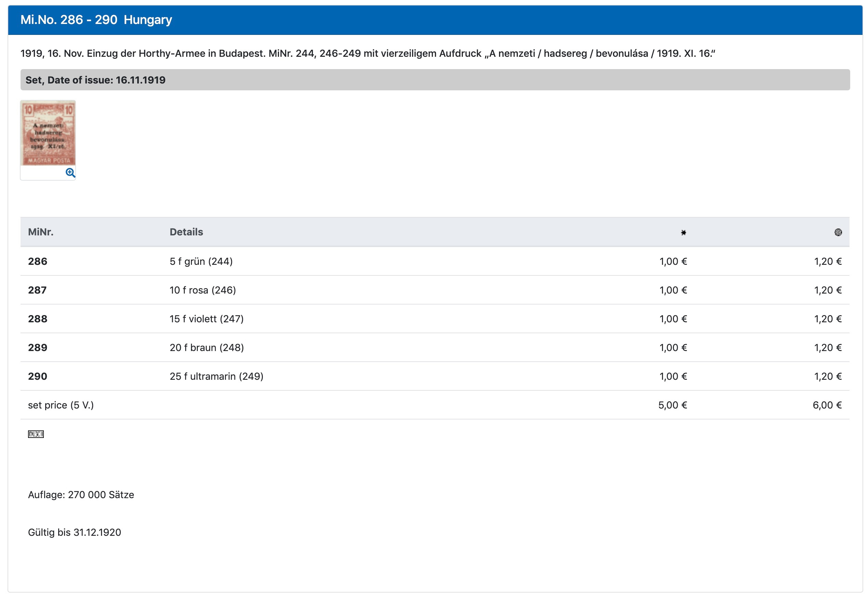Click the 1,00 € mint price for 289
The height and width of the screenshot is (596, 868).
click(673, 347)
